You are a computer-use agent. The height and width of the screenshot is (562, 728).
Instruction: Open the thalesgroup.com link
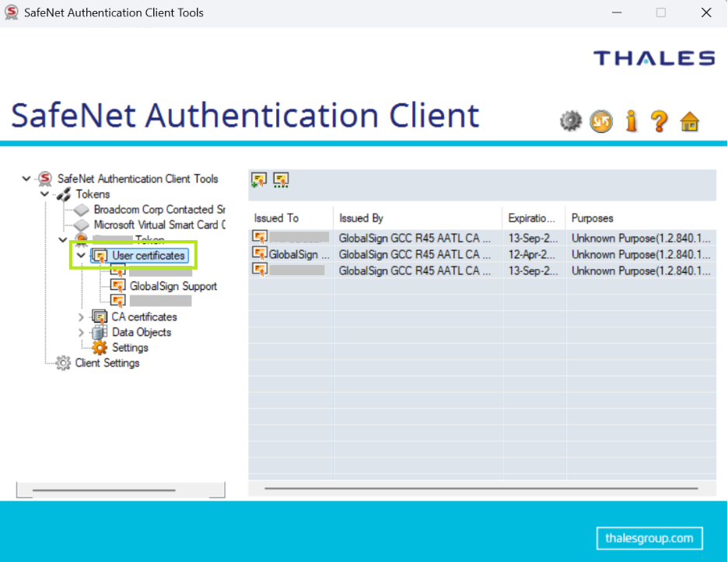[x=649, y=538]
